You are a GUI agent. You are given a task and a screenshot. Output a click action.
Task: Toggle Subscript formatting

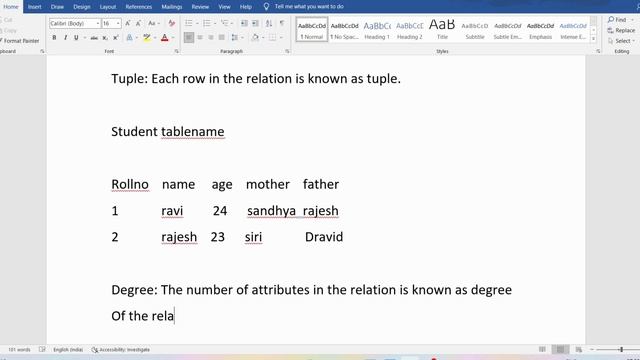tap(105, 38)
